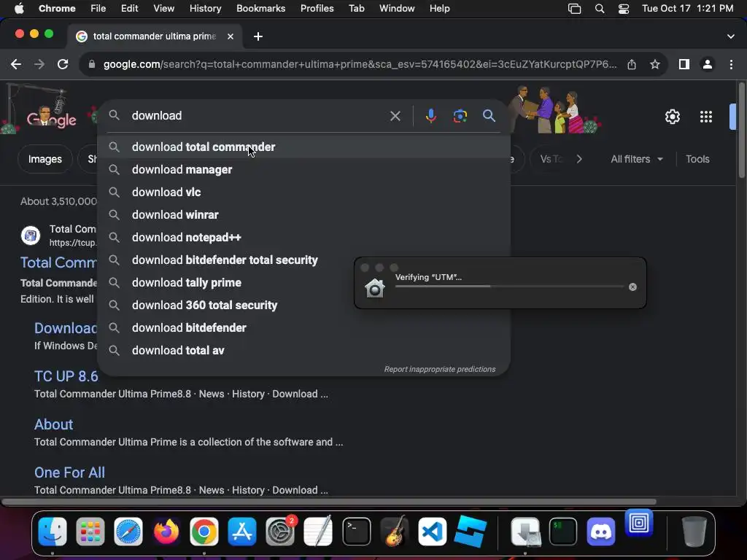This screenshot has width=747, height=560.
Task: Click the voice search microphone icon
Action: coord(430,116)
